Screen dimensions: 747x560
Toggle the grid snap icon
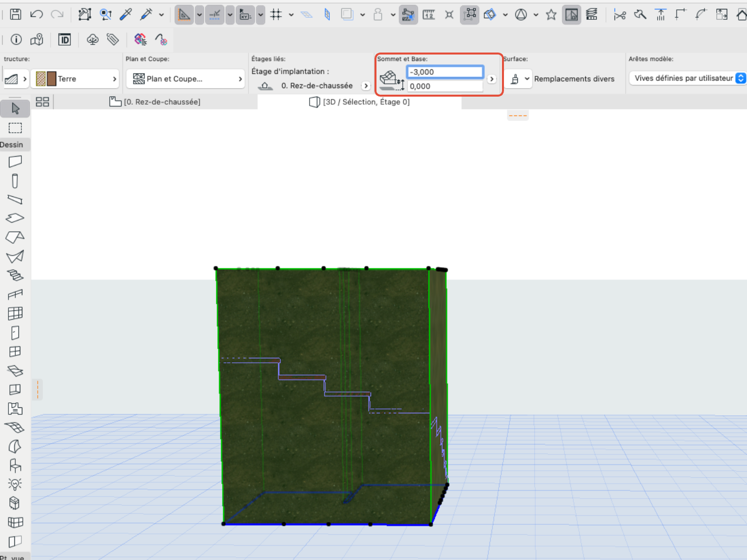coord(276,14)
